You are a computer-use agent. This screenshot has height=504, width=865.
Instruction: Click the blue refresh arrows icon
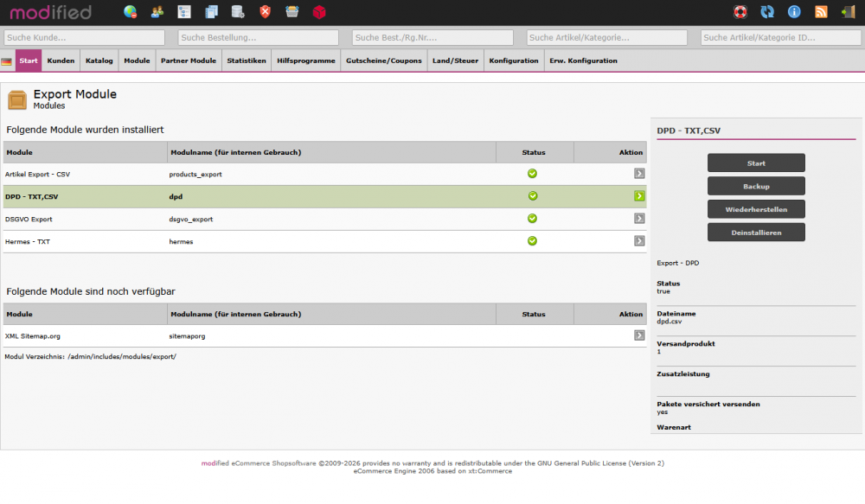(766, 12)
